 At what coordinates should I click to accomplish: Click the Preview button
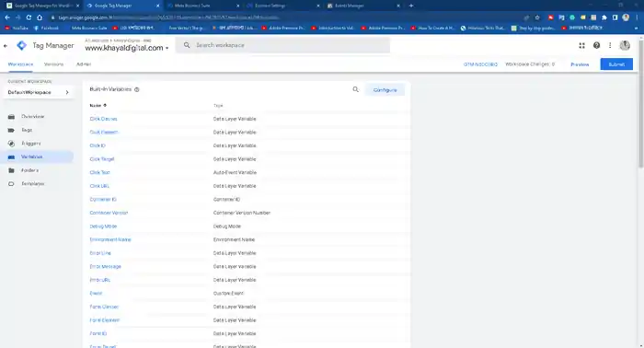click(x=580, y=64)
